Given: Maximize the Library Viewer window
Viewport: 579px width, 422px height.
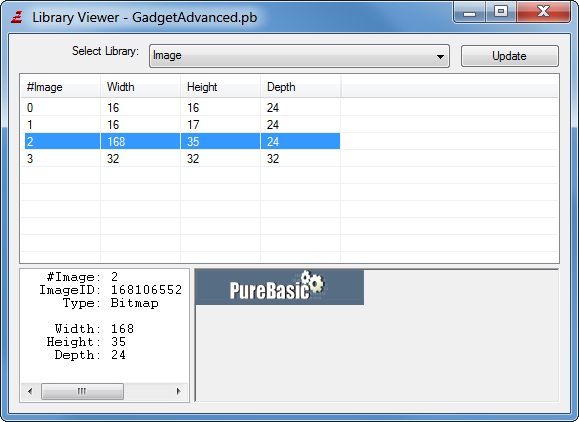Looking at the screenshot, I should pos(501,12).
